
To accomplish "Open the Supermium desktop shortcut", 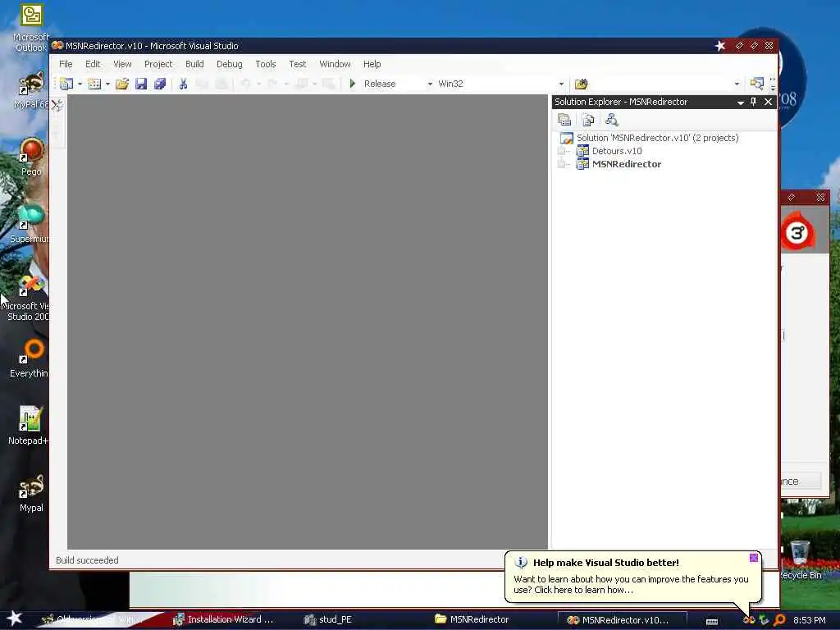I will 30,224.
